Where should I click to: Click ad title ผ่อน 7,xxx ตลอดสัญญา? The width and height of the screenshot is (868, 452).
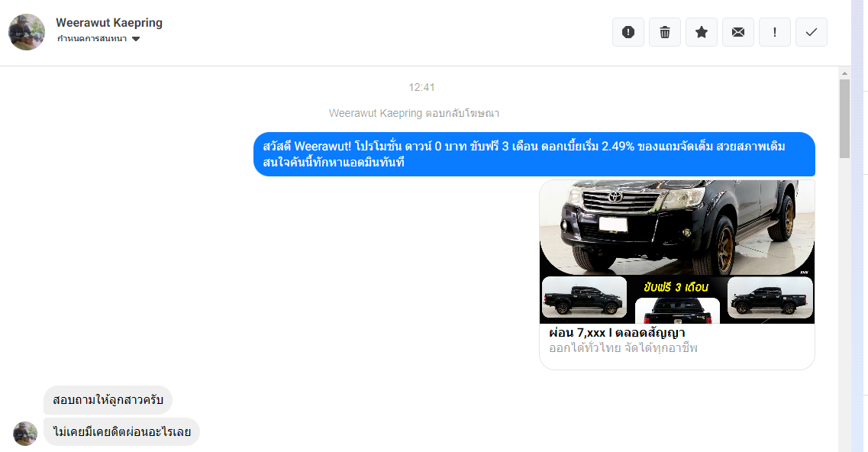tap(617, 333)
